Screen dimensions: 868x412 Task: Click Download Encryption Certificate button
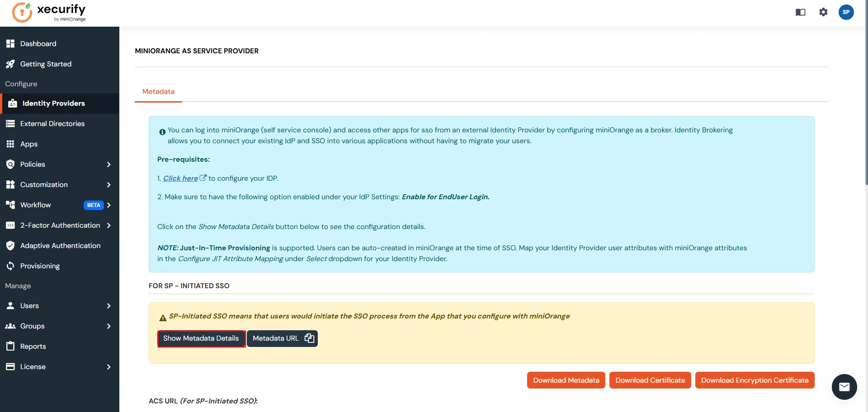755,380
